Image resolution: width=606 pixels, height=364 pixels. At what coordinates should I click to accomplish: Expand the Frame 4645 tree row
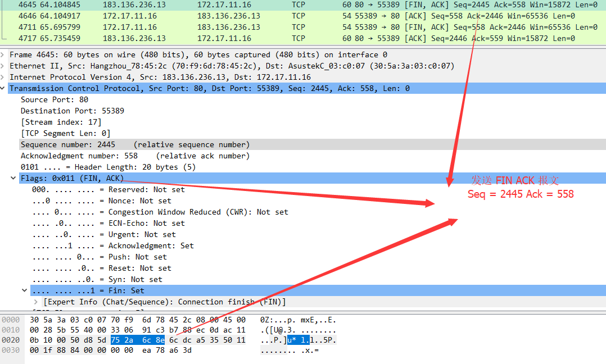4,54
